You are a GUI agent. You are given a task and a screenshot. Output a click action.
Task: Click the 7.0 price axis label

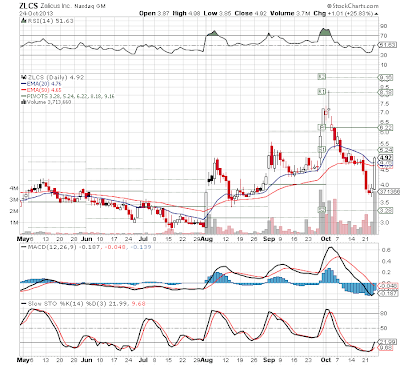point(384,112)
